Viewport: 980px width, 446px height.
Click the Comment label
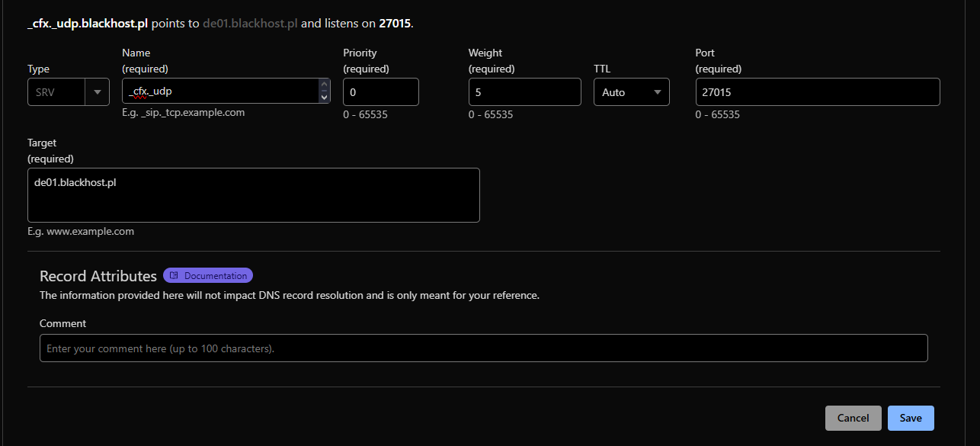click(63, 323)
